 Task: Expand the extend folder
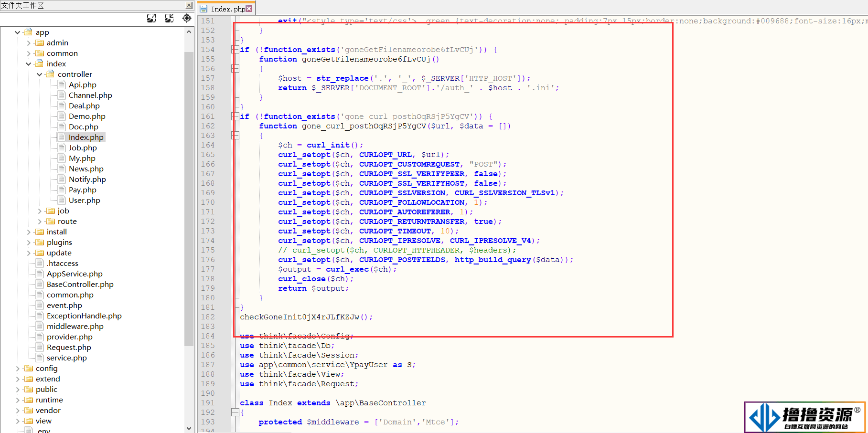point(18,379)
